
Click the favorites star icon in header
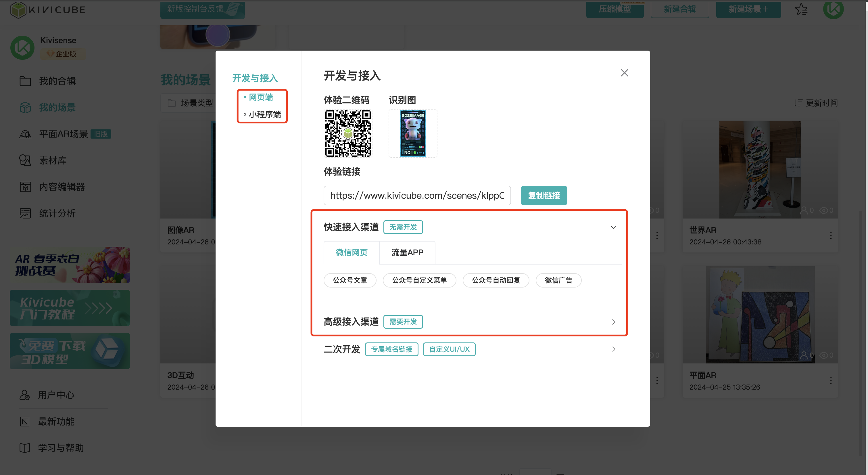coord(801,9)
